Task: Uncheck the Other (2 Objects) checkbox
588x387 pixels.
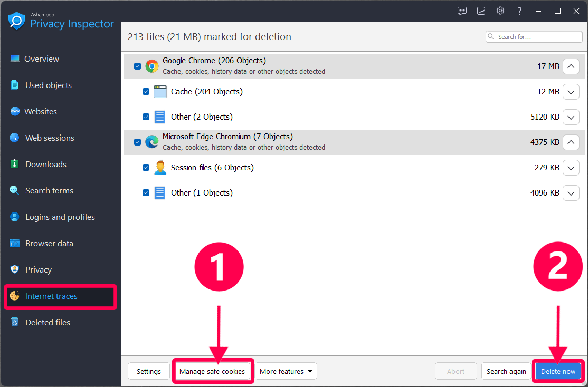Action: (146, 117)
